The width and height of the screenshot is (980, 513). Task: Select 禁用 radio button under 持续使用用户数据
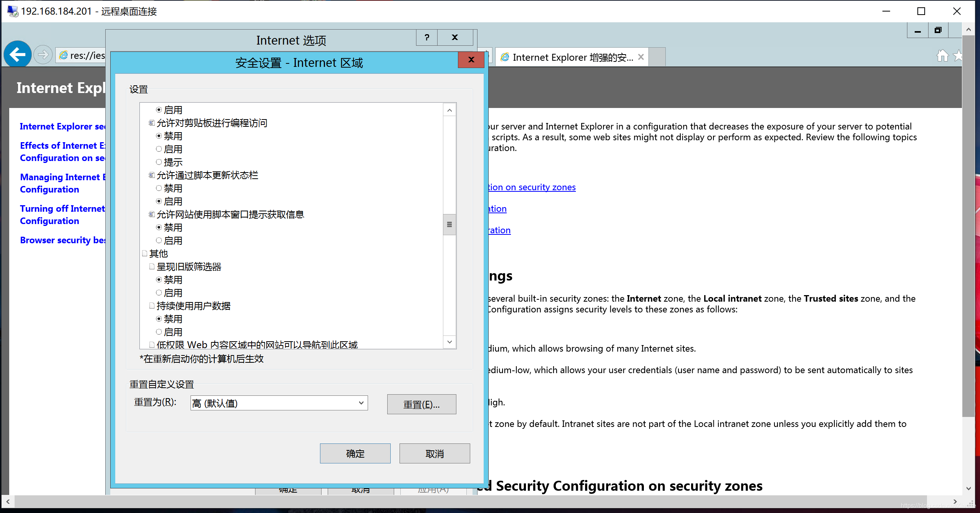160,319
